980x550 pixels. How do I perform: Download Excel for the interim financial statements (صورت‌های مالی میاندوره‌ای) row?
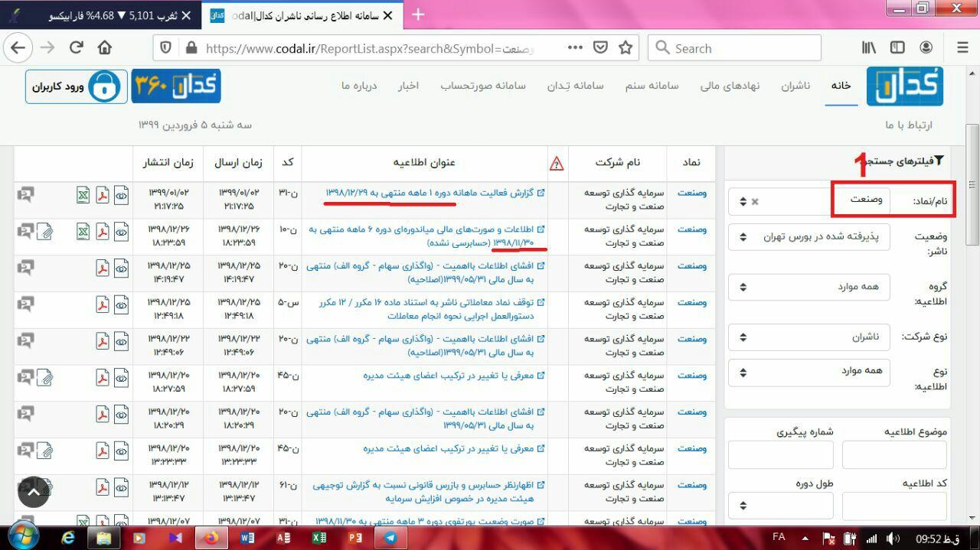[x=83, y=231]
